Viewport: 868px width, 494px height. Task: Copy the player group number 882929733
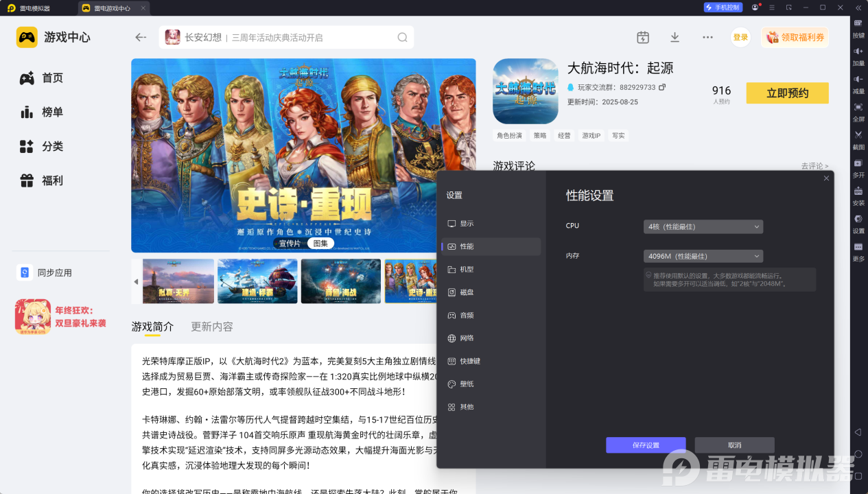coord(662,87)
